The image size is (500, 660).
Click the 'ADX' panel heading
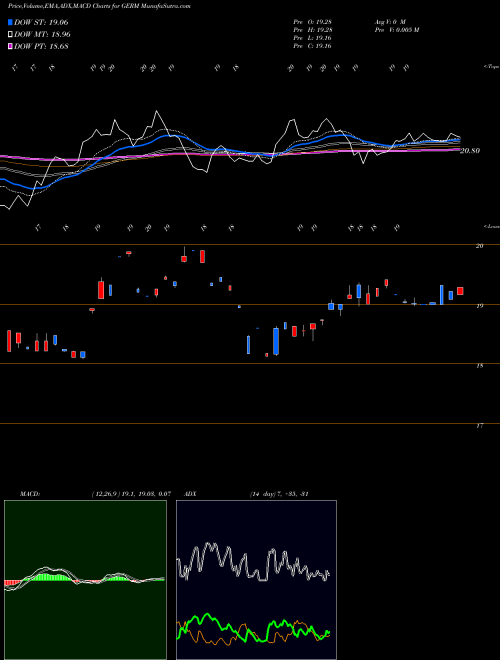(x=190, y=494)
